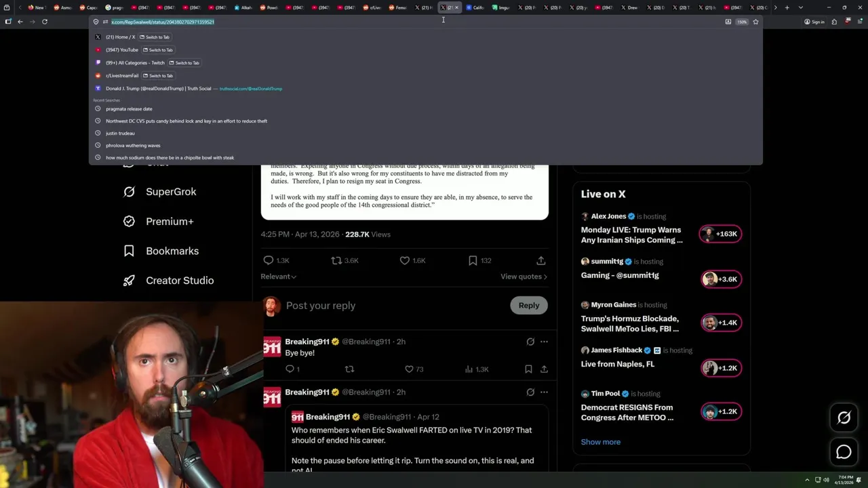This screenshot has height=488, width=868.
Task: Select recent search 'justin trudeau'
Action: click(x=426, y=133)
